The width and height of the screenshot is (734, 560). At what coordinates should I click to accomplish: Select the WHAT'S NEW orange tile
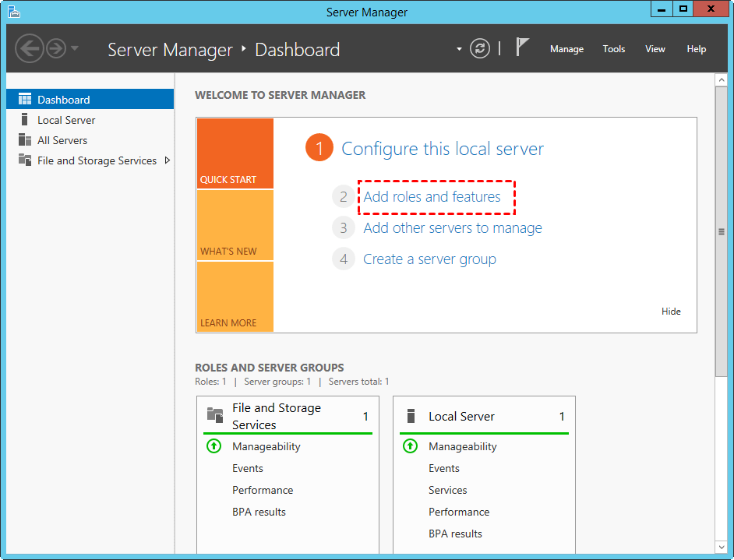235,225
